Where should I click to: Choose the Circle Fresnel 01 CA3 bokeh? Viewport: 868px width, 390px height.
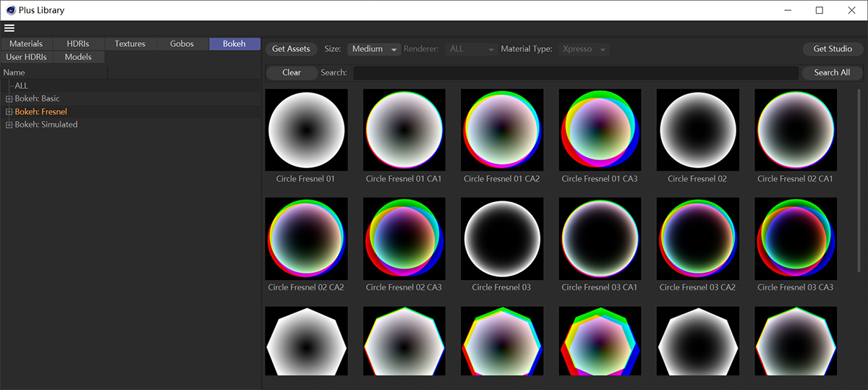[600, 130]
